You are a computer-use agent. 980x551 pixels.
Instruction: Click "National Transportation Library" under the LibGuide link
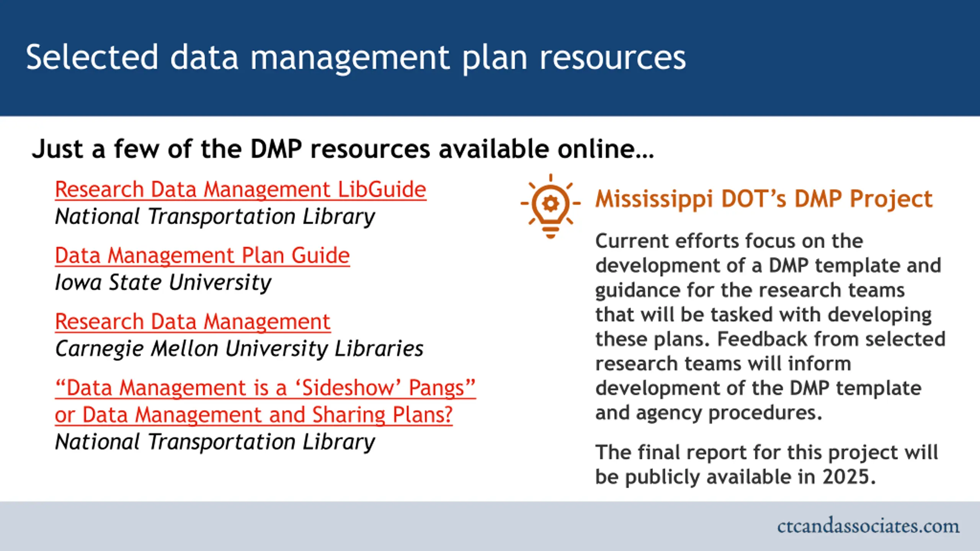pyautogui.click(x=215, y=217)
